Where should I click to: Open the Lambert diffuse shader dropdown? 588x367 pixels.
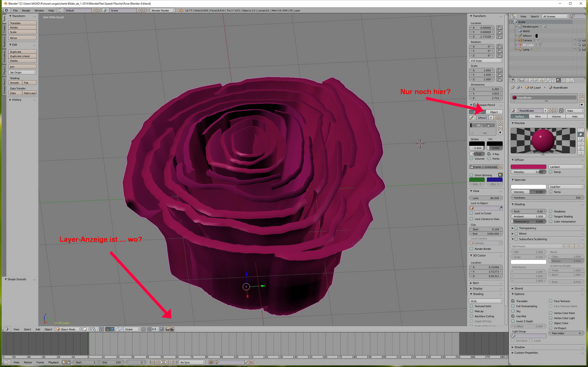coord(566,167)
